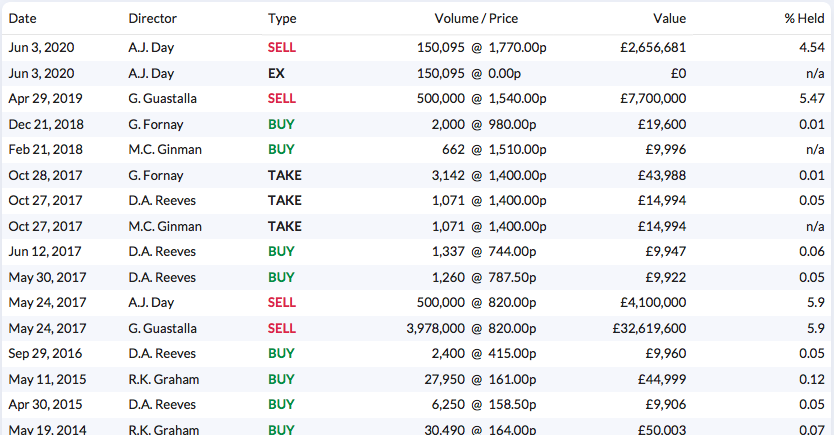The width and height of the screenshot is (834, 435).
Task: Select the 3,978,000 @ 820.00p cell
Action: click(471, 329)
